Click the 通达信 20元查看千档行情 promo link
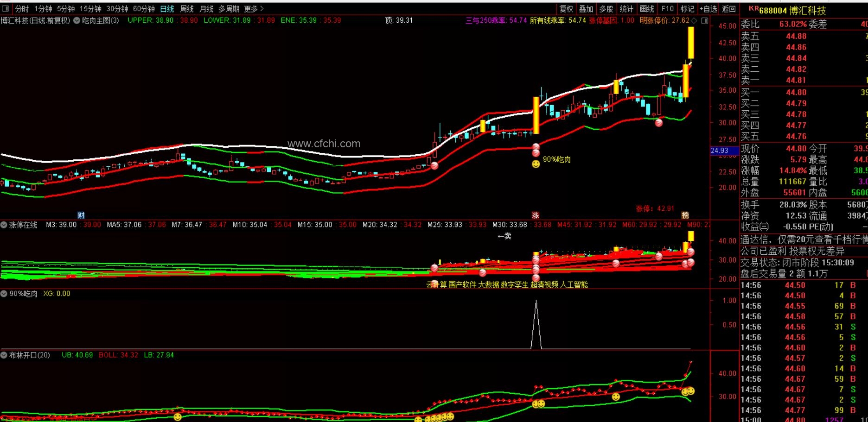The image size is (868, 422). 804,239
